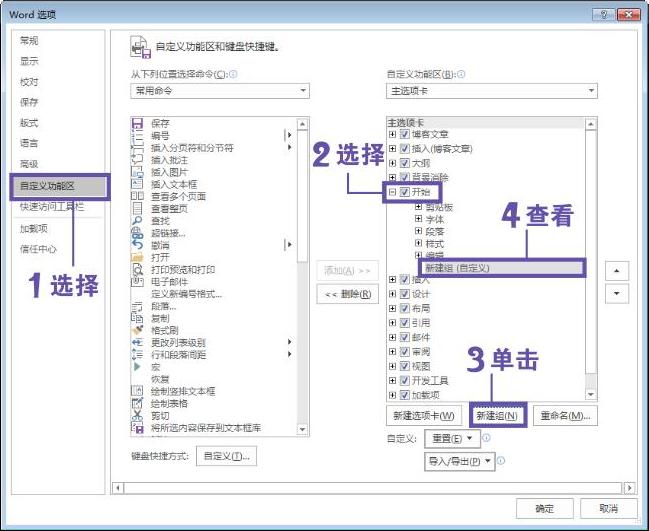Select the 显示 category in sidebar
The image size is (649, 531).
click(x=29, y=61)
